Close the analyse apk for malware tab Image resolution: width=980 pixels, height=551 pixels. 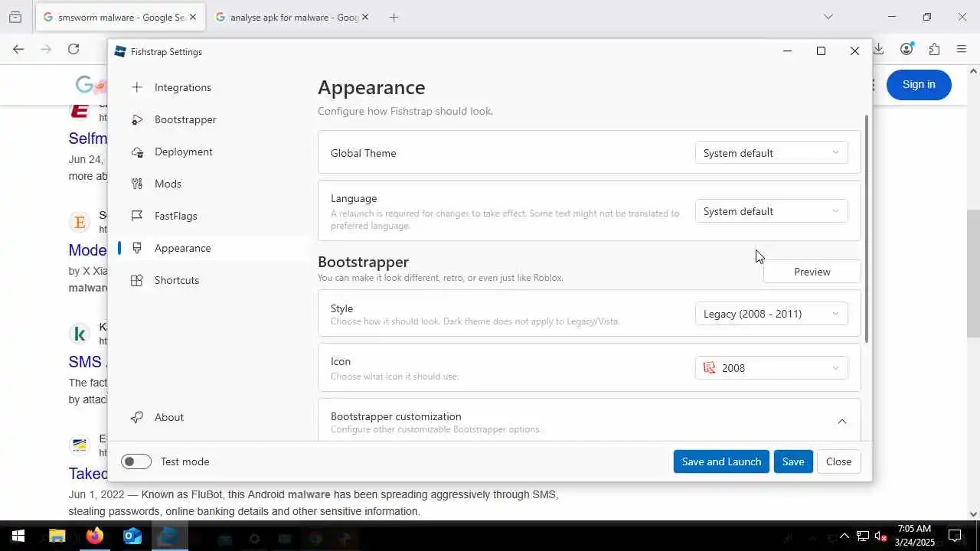point(365,17)
